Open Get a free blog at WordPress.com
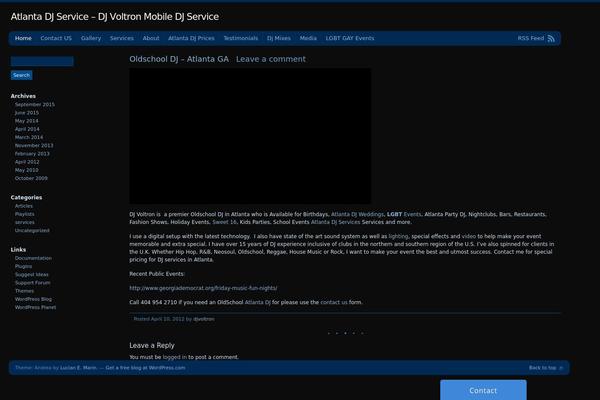This screenshot has width=600, height=400. pyautogui.click(x=145, y=368)
